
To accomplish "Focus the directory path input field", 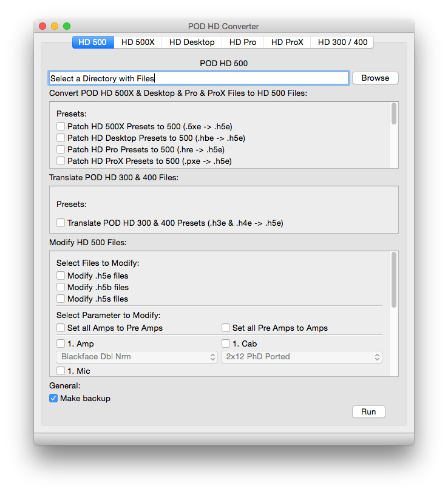I will (x=199, y=78).
